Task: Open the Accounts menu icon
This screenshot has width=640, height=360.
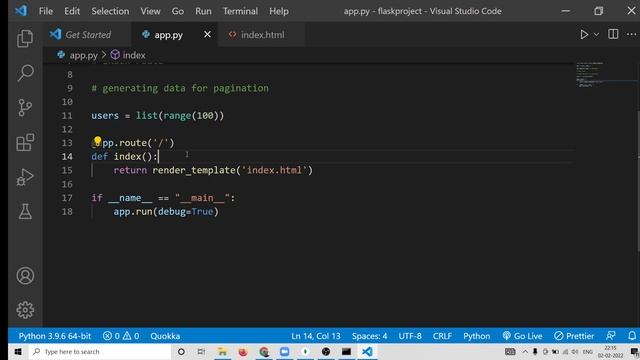Action: click(25, 276)
